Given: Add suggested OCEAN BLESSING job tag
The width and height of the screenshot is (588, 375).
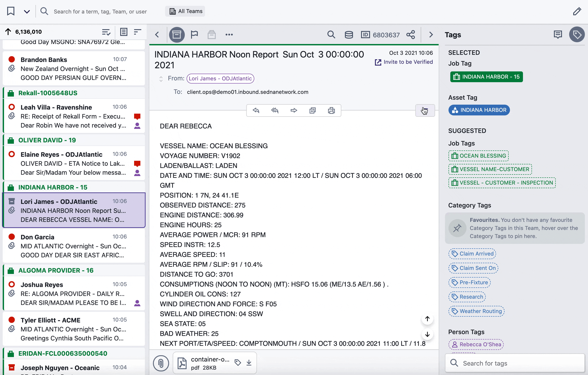Looking at the screenshot, I should (x=479, y=156).
